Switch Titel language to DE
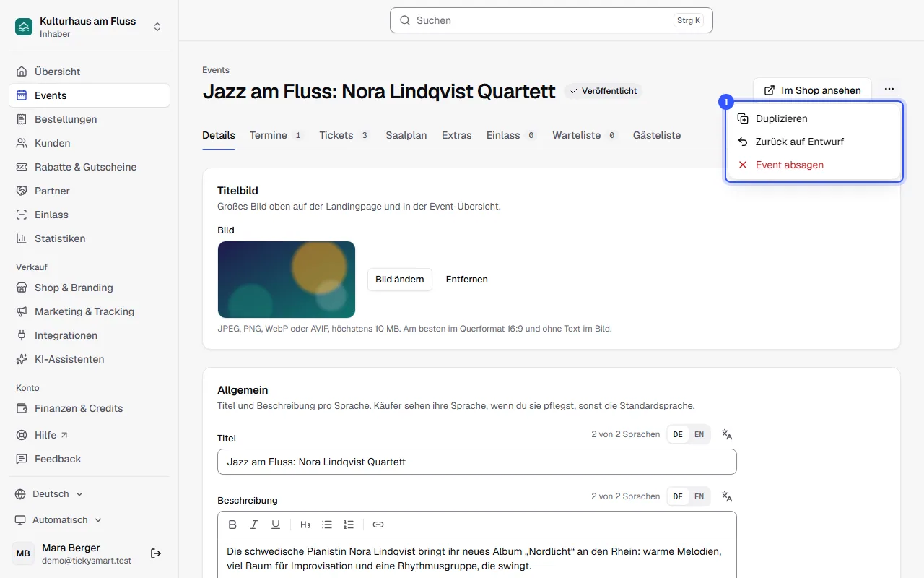Viewport: 924px width, 578px height. click(x=678, y=434)
